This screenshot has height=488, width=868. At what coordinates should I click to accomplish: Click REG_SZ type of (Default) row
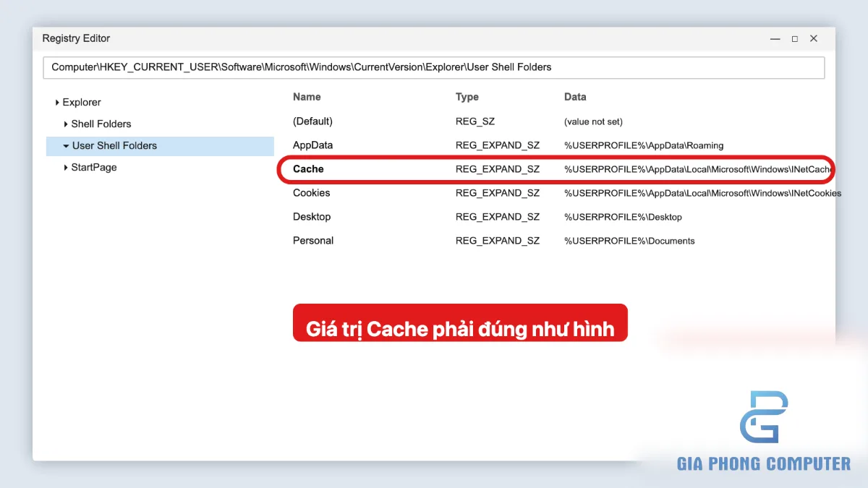click(x=475, y=121)
